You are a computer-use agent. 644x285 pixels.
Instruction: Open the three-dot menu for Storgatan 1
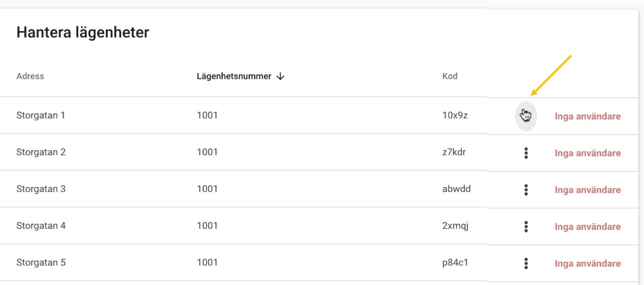tap(526, 116)
